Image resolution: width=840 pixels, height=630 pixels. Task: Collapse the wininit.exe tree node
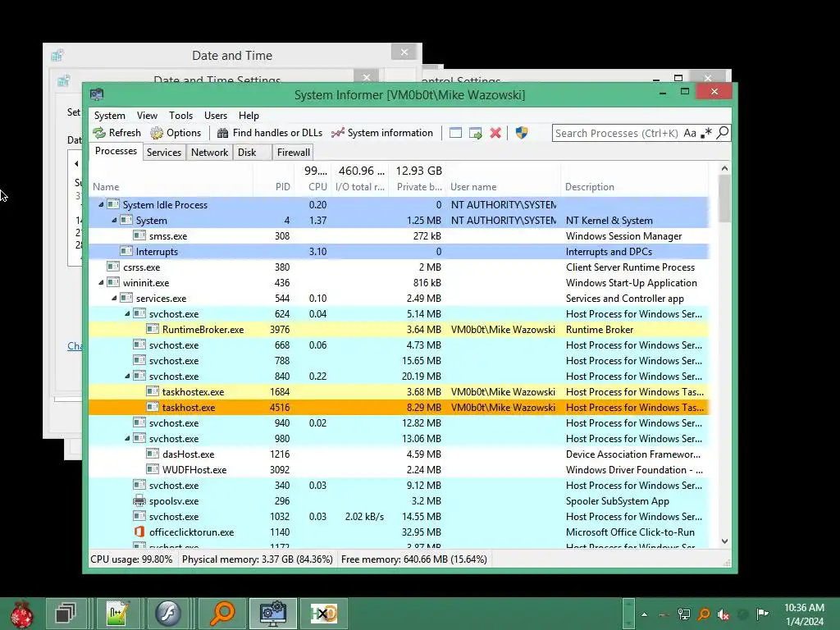tap(101, 282)
